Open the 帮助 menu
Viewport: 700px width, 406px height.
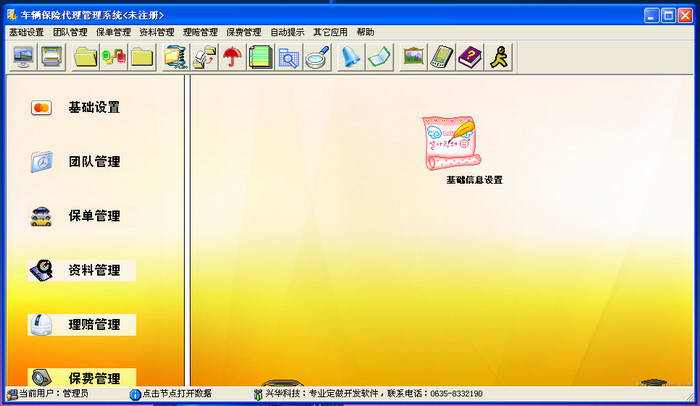(365, 32)
